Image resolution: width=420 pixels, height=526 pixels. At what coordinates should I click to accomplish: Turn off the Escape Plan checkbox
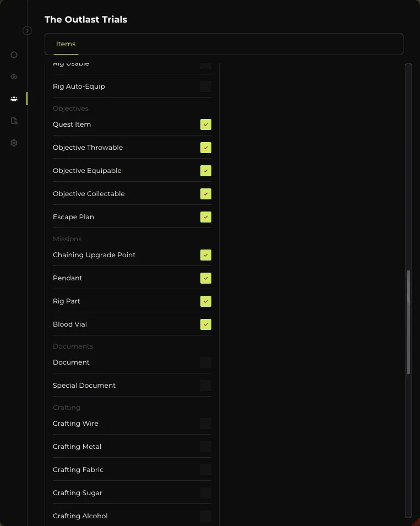206,217
